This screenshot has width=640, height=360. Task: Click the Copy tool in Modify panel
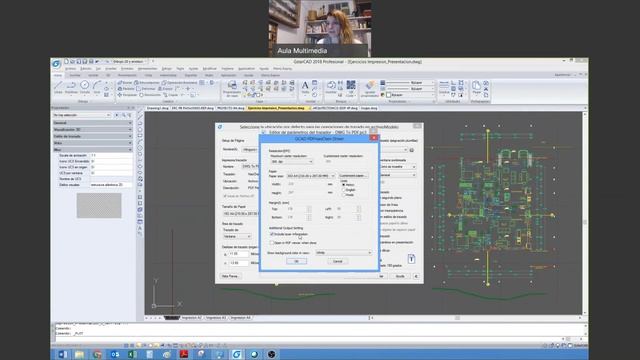[x=171, y=95]
